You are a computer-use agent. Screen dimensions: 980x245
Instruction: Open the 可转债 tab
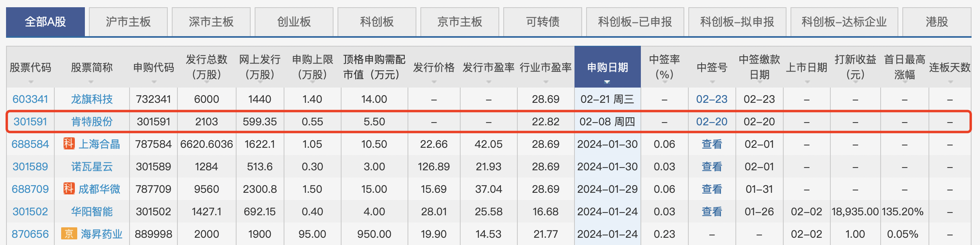[542, 22]
